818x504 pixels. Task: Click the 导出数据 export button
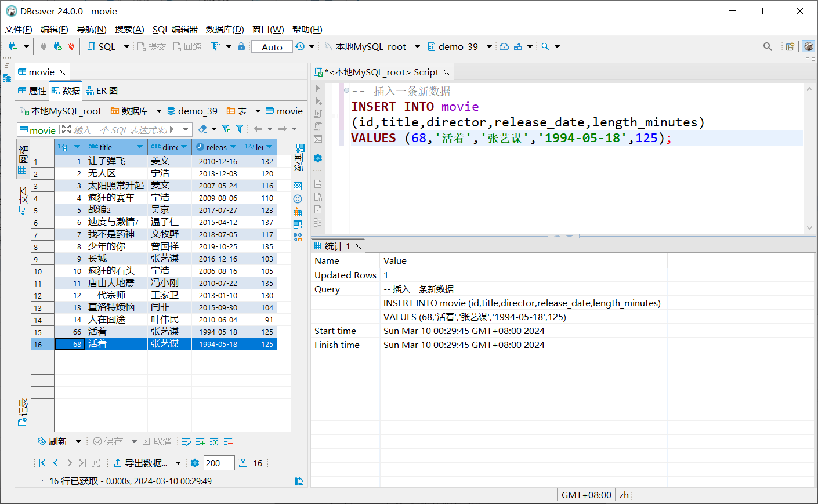[141, 463]
